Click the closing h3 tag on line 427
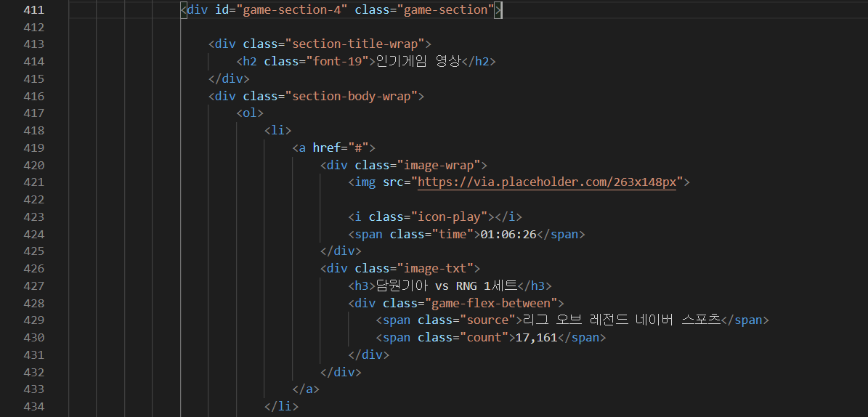868x417 pixels. (534, 286)
